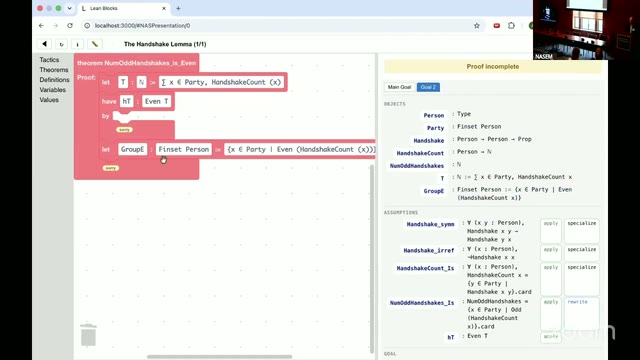Click 'The Handshake Lemma (1/1)' title

[165, 44]
